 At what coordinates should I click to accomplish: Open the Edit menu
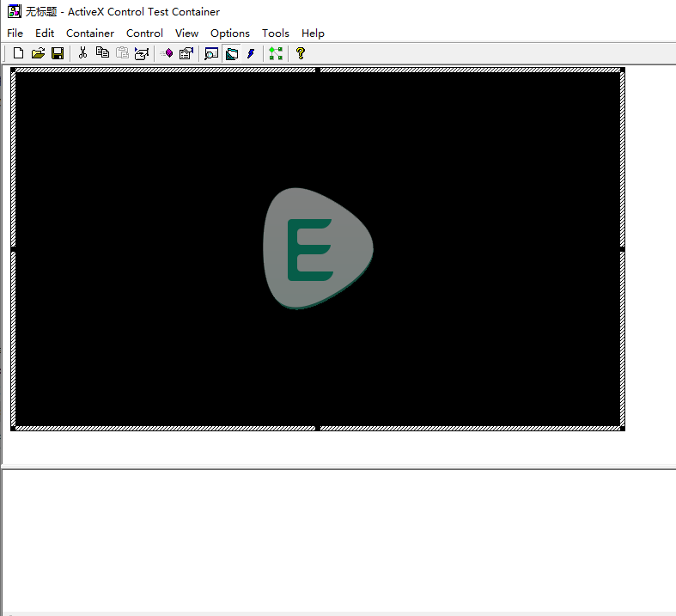pos(45,34)
